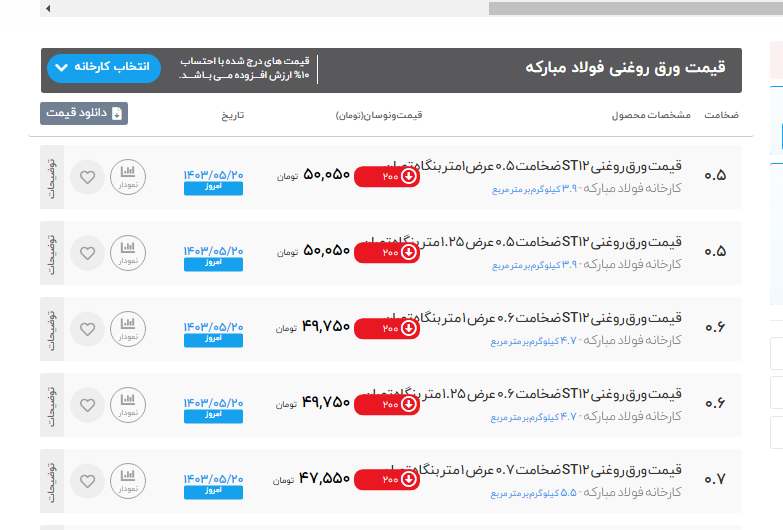Viewport: 783px width, 530px height.
Task: Favorite the 0.5 thickness 1-meter product with heart
Action: pos(87,177)
